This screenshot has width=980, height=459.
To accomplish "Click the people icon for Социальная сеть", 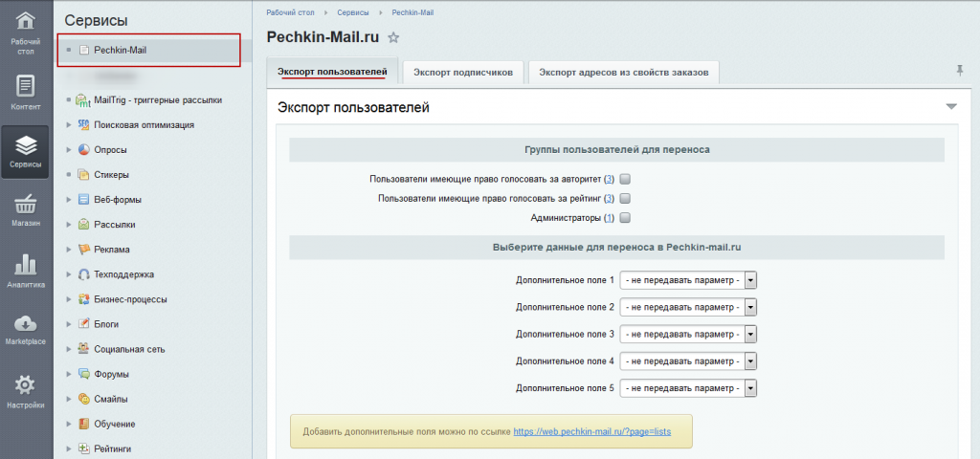I will [x=84, y=349].
